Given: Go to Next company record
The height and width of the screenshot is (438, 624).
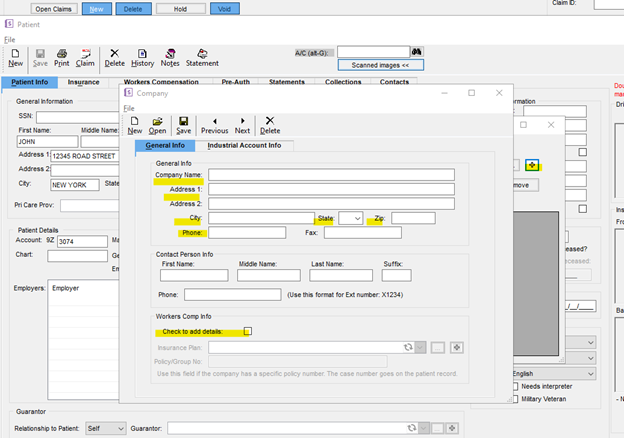Looking at the screenshot, I should [x=242, y=124].
